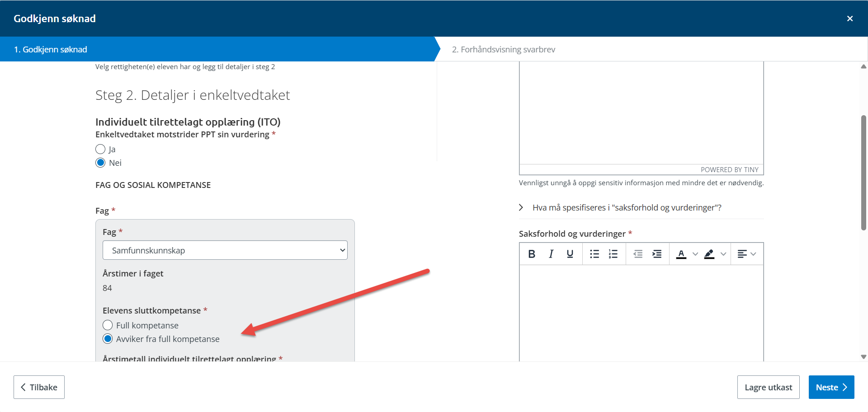The width and height of the screenshot is (868, 412).
Task: Click the Årstimer i faget value 84
Action: (x=107, y=288)
